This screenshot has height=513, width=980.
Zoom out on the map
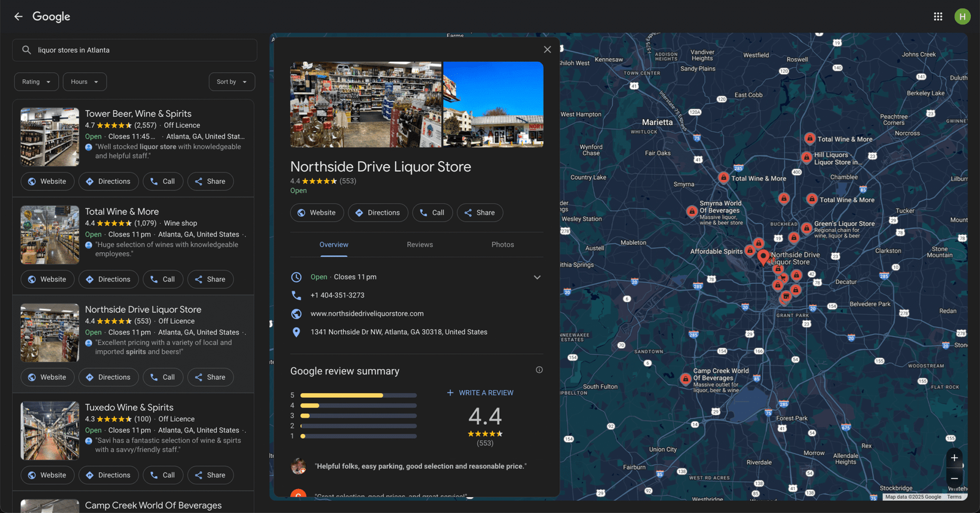coord(954,479)
